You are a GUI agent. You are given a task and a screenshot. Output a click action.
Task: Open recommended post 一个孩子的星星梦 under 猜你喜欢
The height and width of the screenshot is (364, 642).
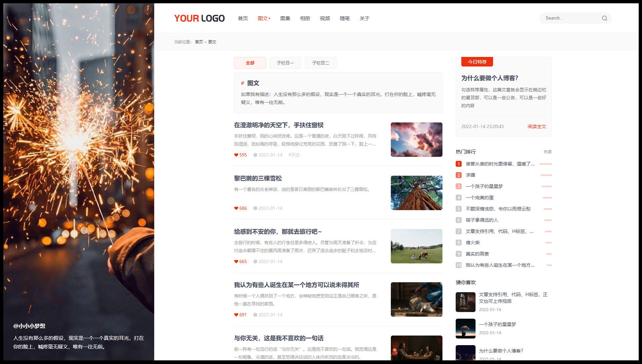[x=497, y=324]
